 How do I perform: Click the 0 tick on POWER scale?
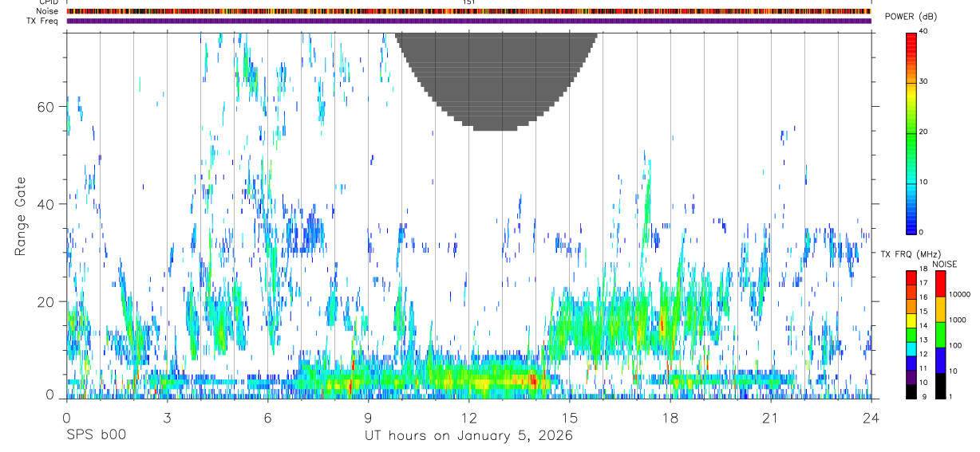point(922,232)
